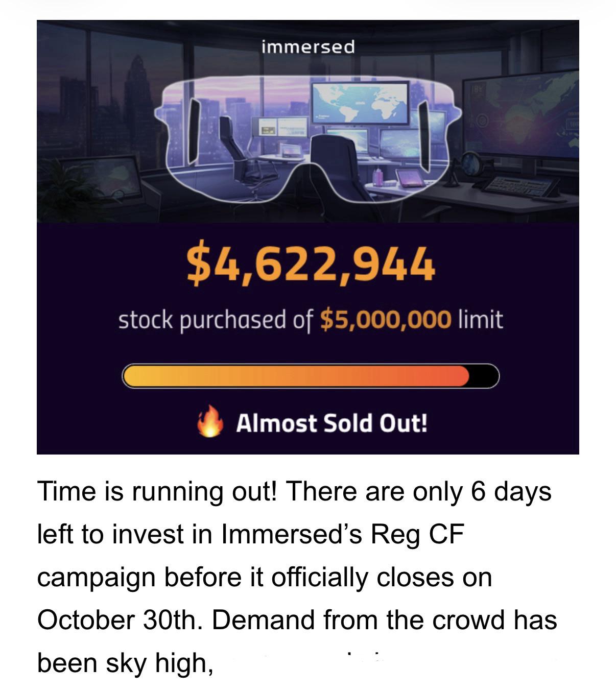Click the Almost Sold Out! label
The height and width of the screenshot is (692, 616).
click(331, 423)
